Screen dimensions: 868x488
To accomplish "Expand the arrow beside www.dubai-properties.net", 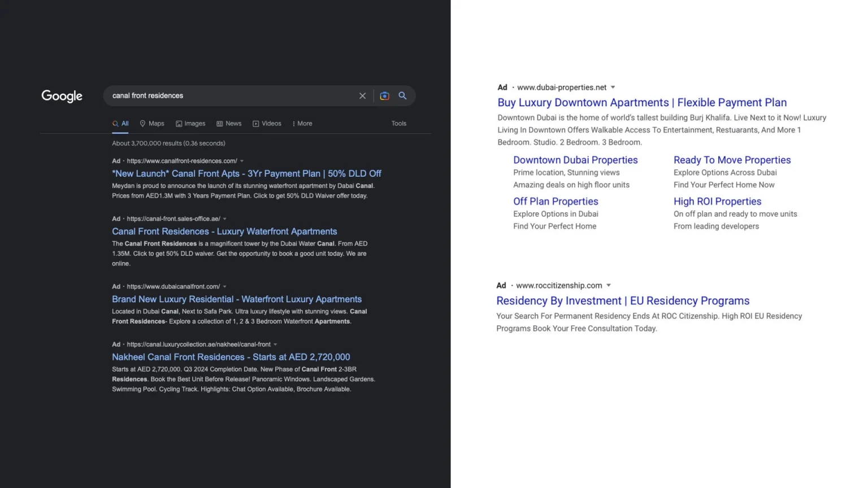I will (613, 88).
